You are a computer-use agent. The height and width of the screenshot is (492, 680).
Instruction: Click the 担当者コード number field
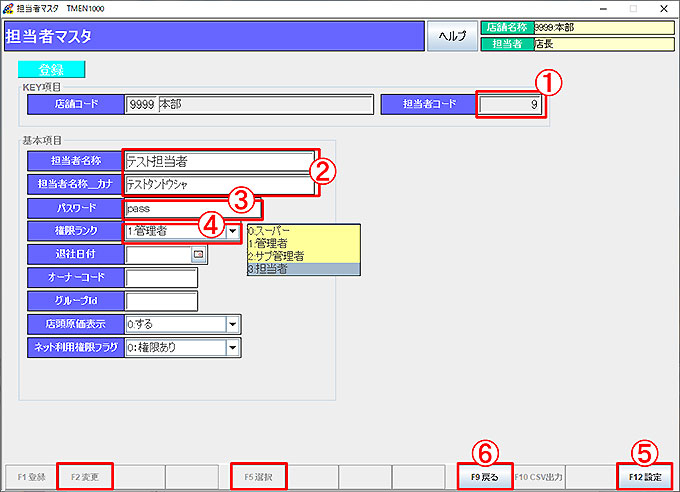pos(511,104)
